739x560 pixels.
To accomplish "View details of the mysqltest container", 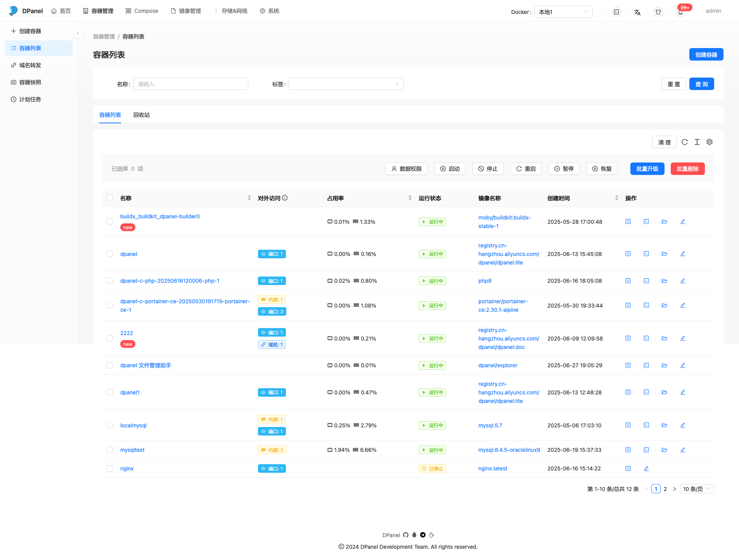I will coord(628,450).
